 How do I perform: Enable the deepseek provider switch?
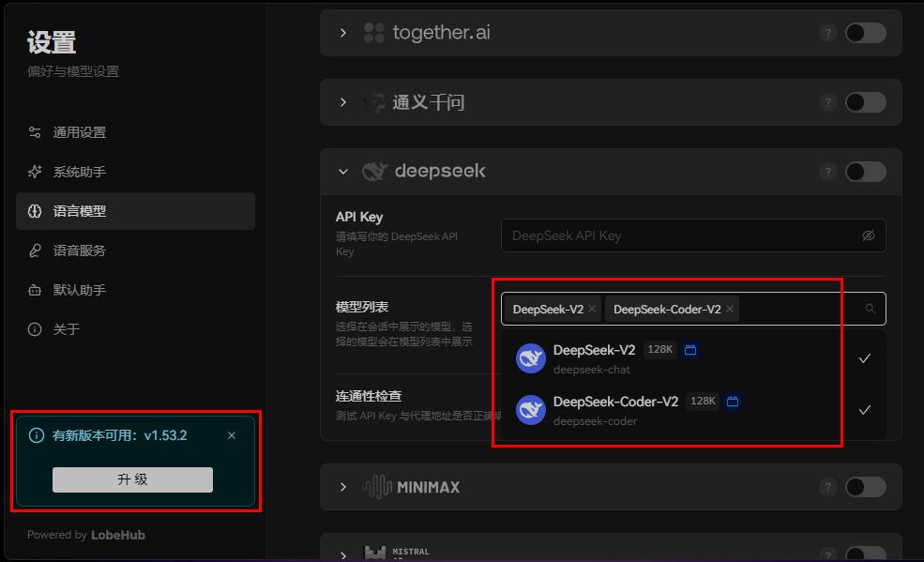(x=866, y=172)
